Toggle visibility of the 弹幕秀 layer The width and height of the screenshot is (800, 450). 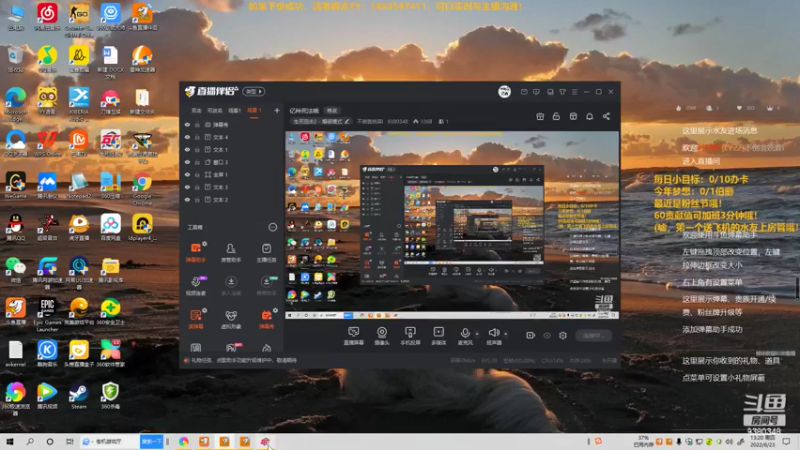187,124
